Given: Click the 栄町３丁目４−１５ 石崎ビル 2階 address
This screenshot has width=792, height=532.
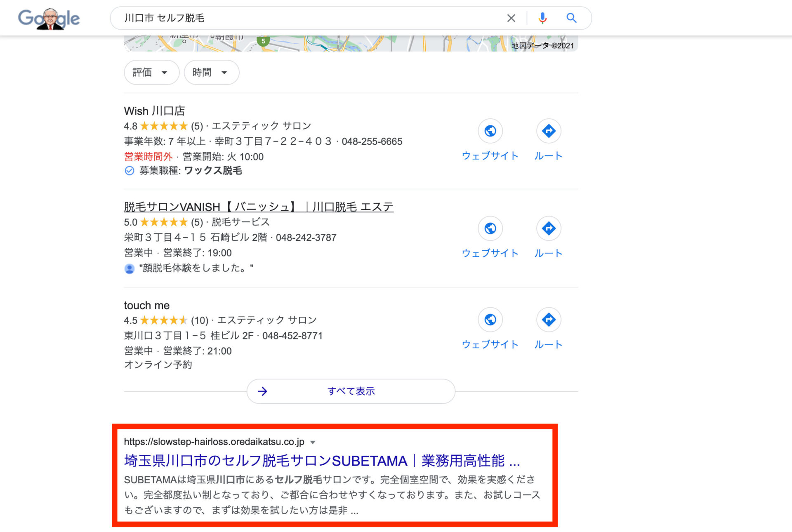Looking at the screenshot, I should click(x=196, y=238).
